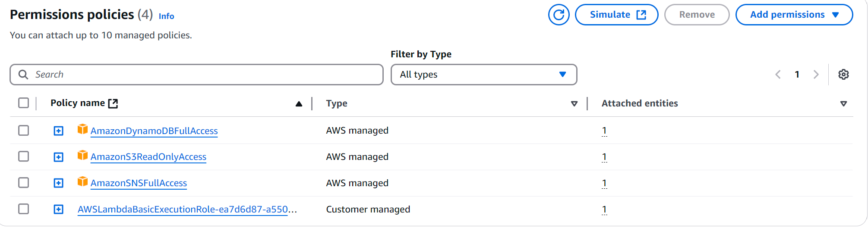Click the Simulate button

[x=617, y=15]
